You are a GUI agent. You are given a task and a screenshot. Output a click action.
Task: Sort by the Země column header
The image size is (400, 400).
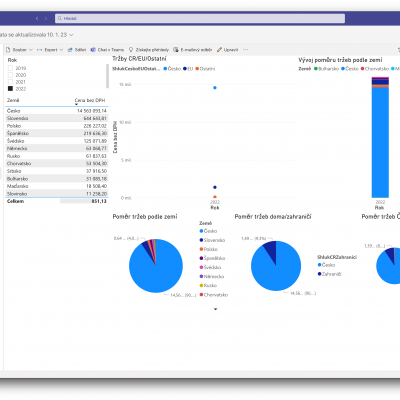tap(13, 100)
